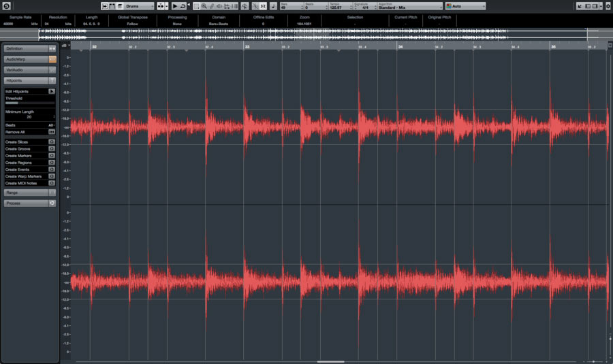Click the Create MIDI Notes arrow icon
The height and width of the screenshot is (364, 613).
(x=52, y=183)
